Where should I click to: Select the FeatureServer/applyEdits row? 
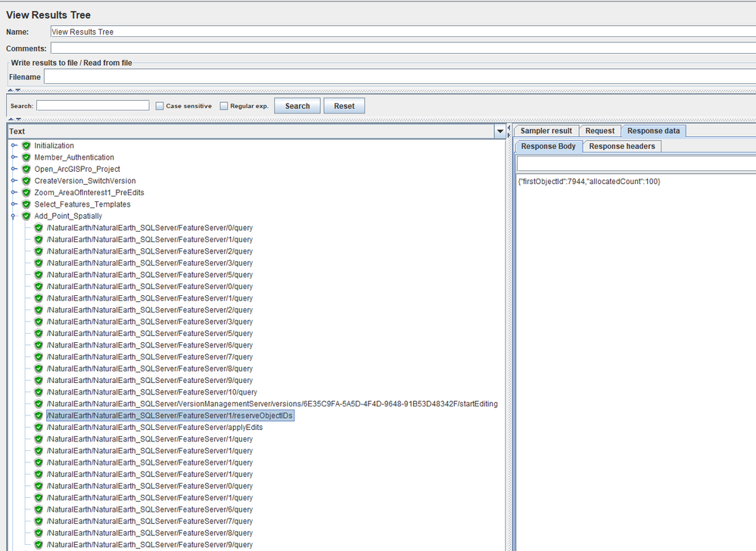[x=155, y=427]
